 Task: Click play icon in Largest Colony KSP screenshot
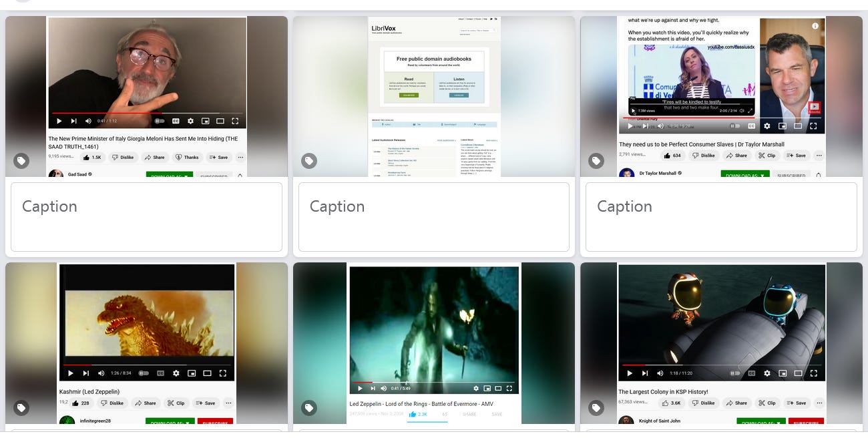pyautogui.click(x=630, y=373)
